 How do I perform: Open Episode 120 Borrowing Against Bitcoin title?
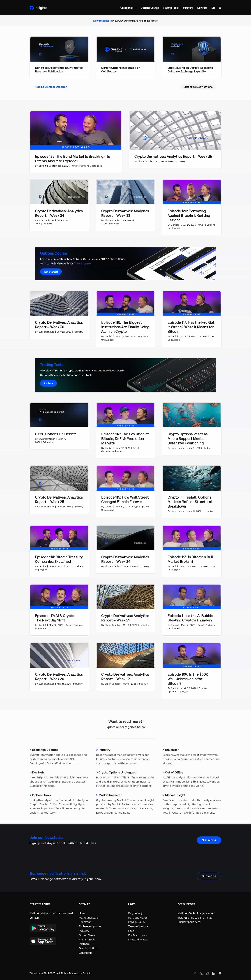(x=189, y=215)
